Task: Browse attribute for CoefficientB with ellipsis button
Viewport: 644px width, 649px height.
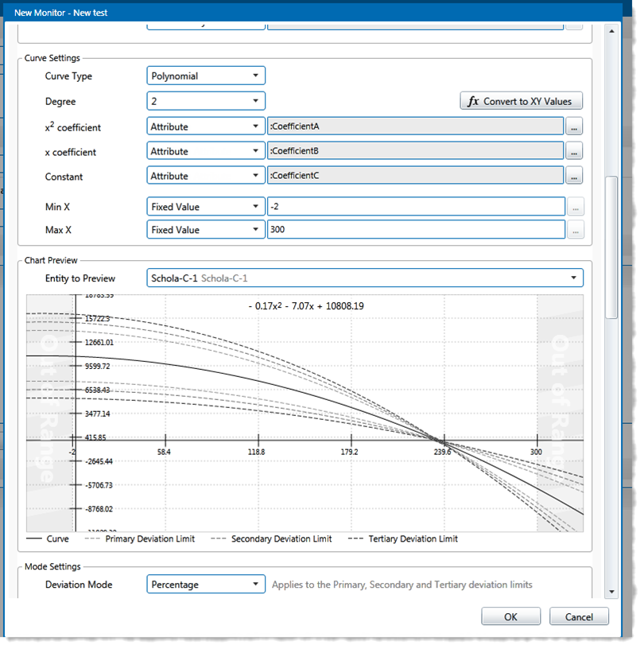Action: [x=574, y=151]
